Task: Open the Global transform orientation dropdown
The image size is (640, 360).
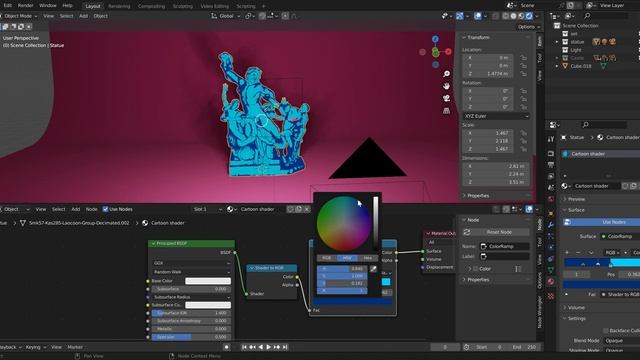Action: (x=226, y=16)
